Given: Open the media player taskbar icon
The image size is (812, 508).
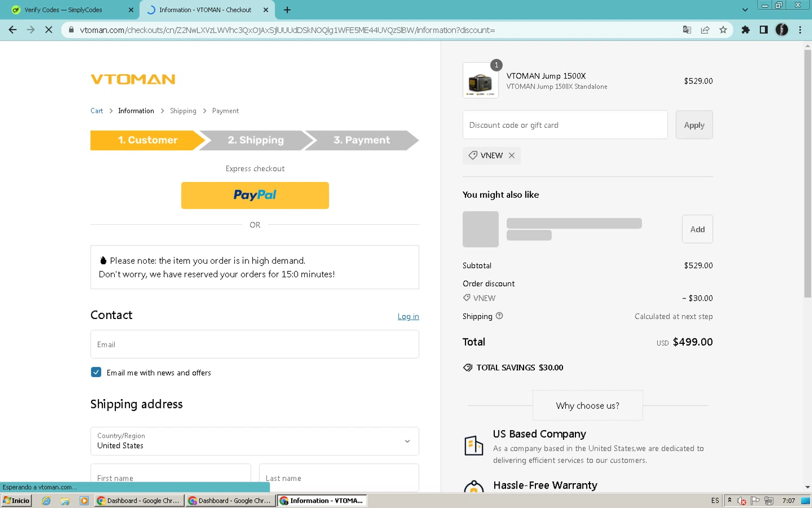Looking at the screenshot, I should tap(84, 501).
